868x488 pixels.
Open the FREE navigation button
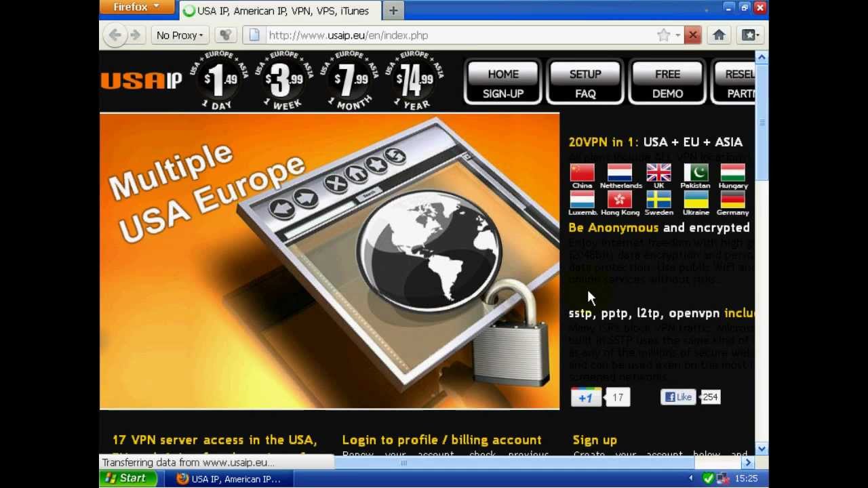pyautogui.click(x=667, y=74)
